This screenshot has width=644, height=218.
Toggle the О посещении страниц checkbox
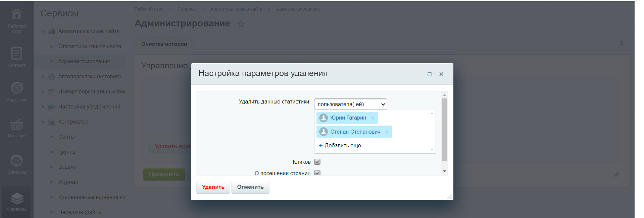point(317,173)
